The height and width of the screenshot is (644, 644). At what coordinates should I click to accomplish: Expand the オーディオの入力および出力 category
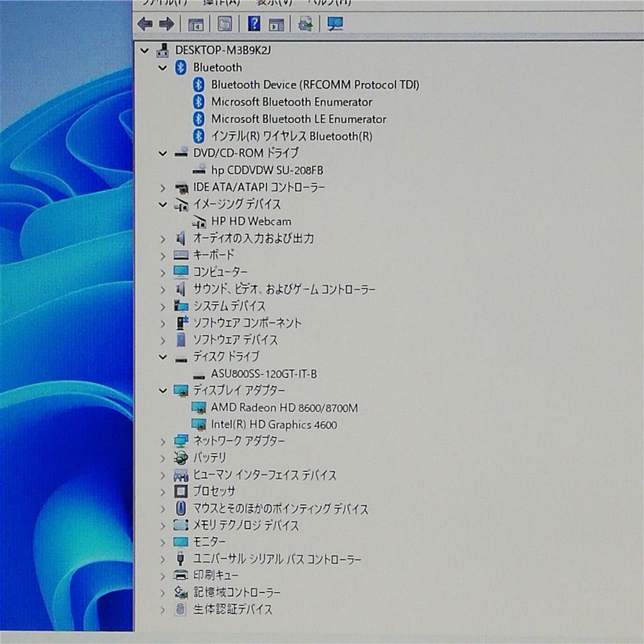pyautogui.click(x=163, y=239)
